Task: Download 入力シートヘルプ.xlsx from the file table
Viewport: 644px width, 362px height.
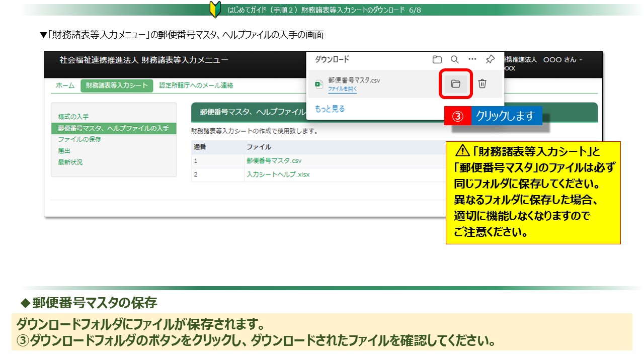Action: point(278,174)
